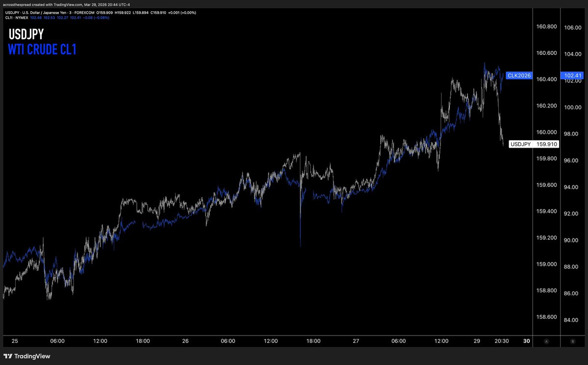Click the date label 26 on time axis
The image size is (588, 365).
185,341
